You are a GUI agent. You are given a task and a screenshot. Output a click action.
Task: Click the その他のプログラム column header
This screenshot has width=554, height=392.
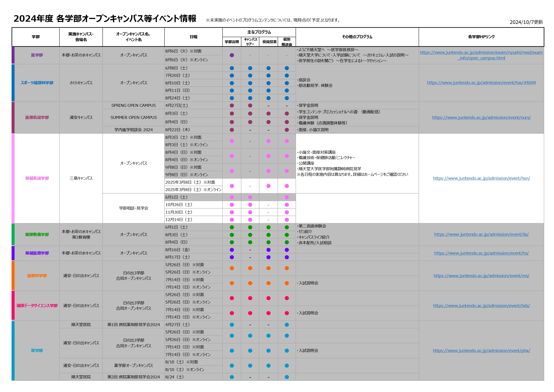(357, 37)
